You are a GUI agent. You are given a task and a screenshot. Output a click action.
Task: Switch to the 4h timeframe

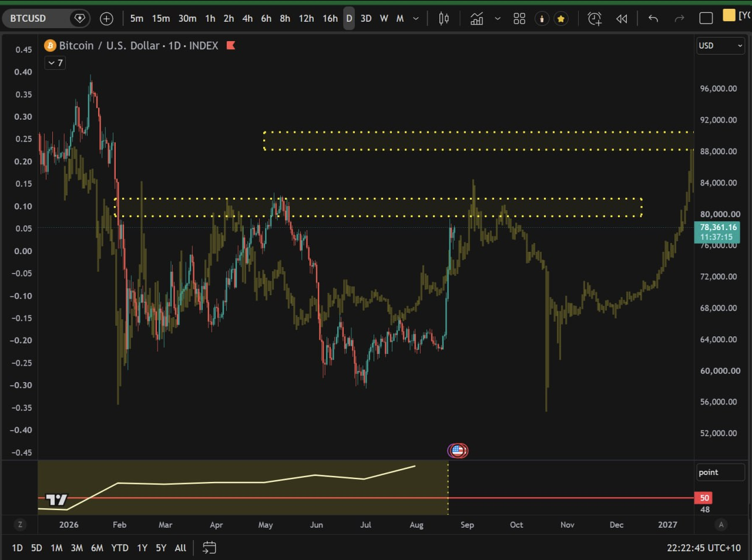(x=247, y=19)
